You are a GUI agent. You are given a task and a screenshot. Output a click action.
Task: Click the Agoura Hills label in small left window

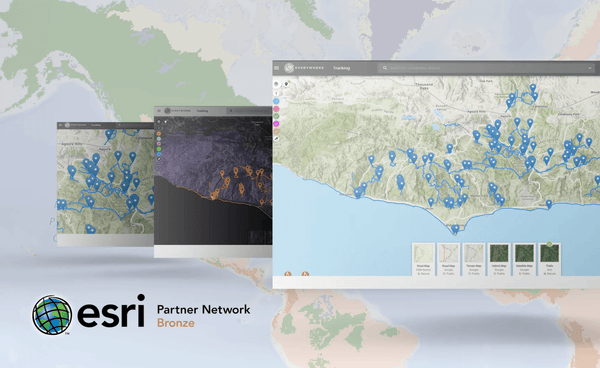(72, 144)
